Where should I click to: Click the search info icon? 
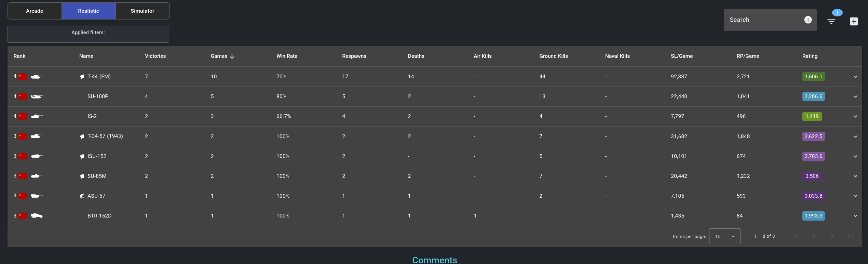pyautogui.click(x=808, y=20)
